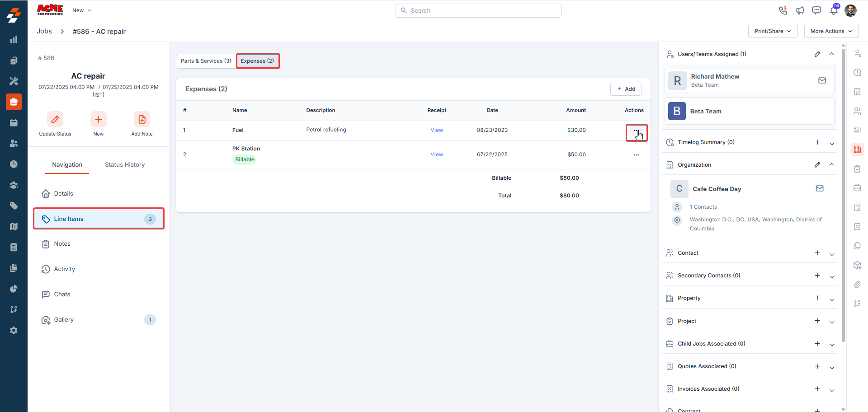
Task: Open the tag icon in left sidebar
Action: 14,206
